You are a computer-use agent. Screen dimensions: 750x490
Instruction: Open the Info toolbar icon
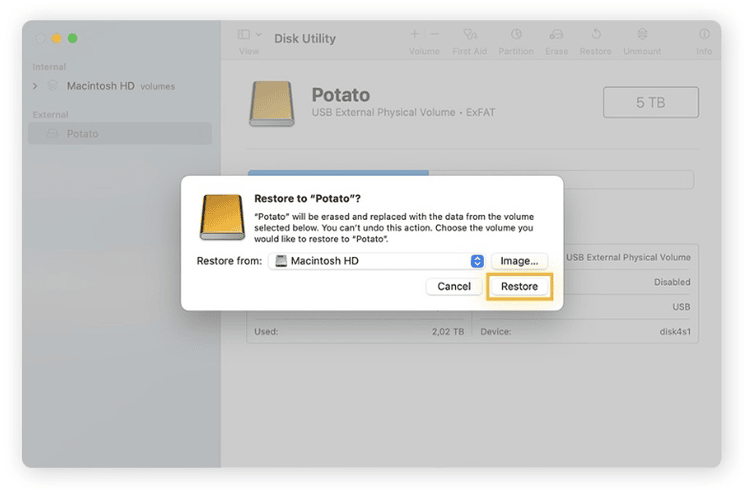(x=704, y=34)
